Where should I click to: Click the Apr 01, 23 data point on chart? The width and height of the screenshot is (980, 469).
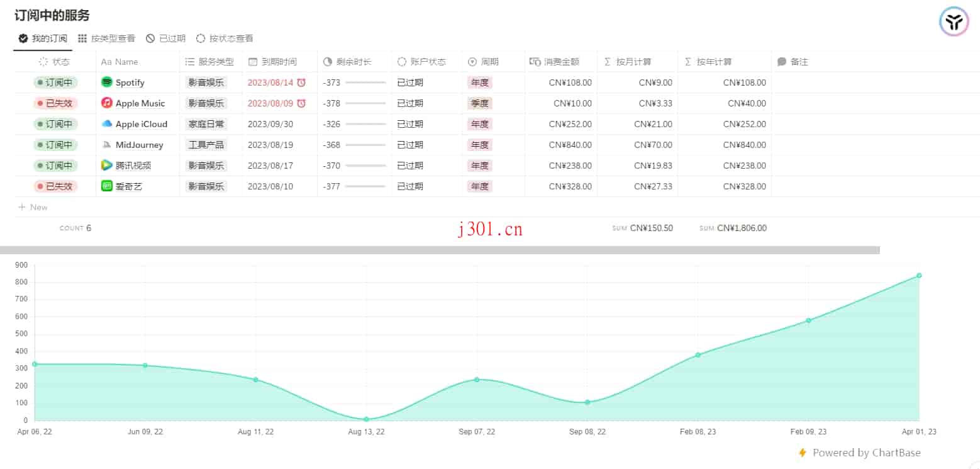click(919, 276)
